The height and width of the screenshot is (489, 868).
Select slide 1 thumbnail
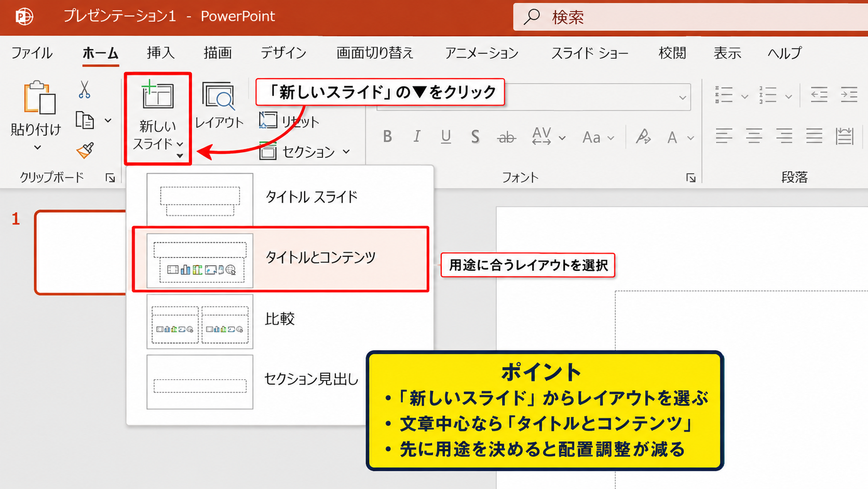pyautogui.click(x=80, y=253)
